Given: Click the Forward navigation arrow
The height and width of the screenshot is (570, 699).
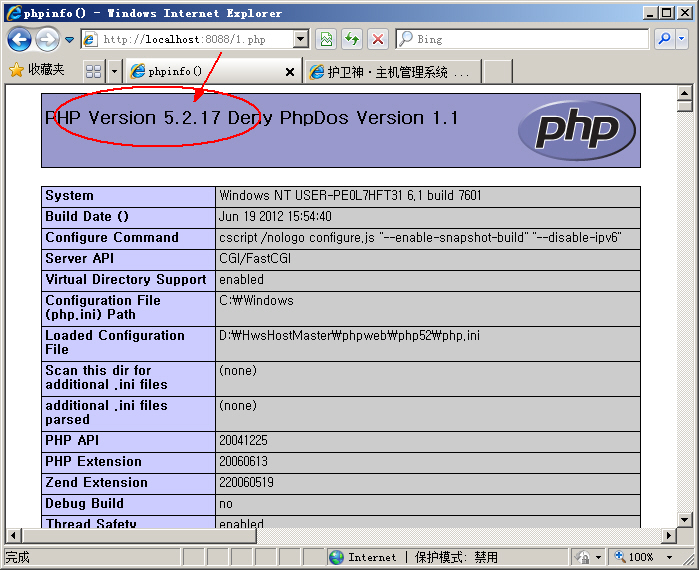Looking at the screenshot, I should point(47,39).
